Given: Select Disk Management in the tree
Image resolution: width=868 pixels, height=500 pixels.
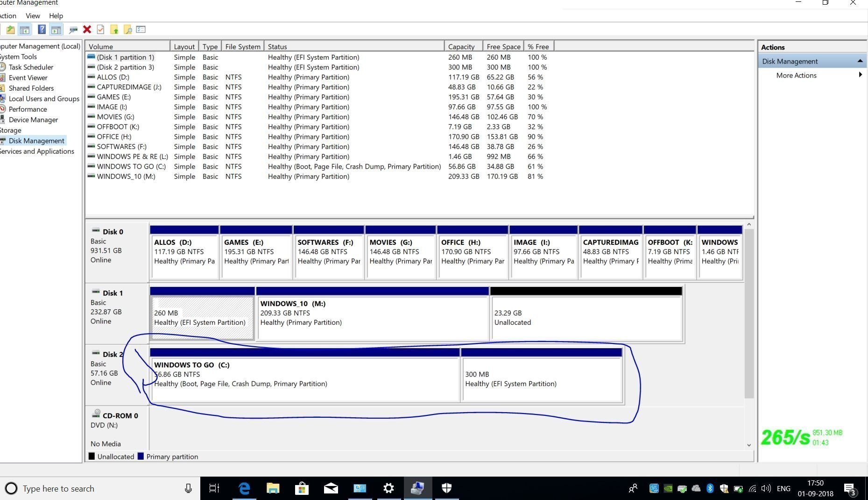Looking at the screenshot, I should point(36,141).
